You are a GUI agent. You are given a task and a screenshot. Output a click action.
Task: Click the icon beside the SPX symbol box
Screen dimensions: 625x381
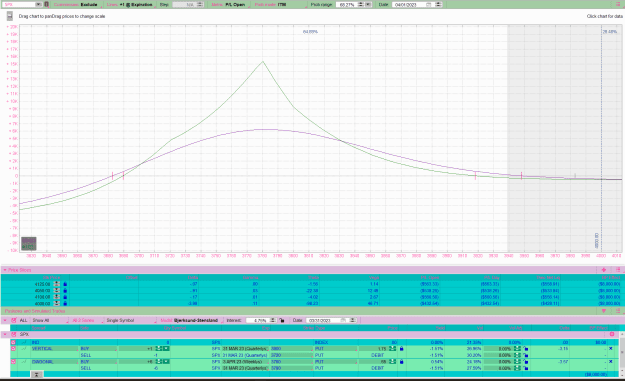(x=46, y=4)
